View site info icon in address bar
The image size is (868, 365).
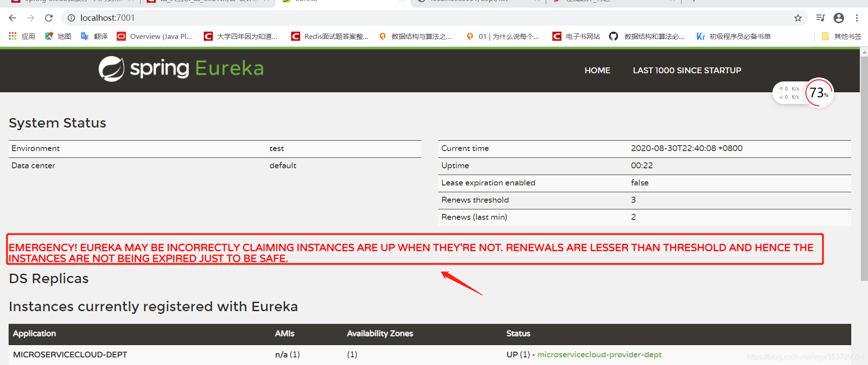coord(71,18)
